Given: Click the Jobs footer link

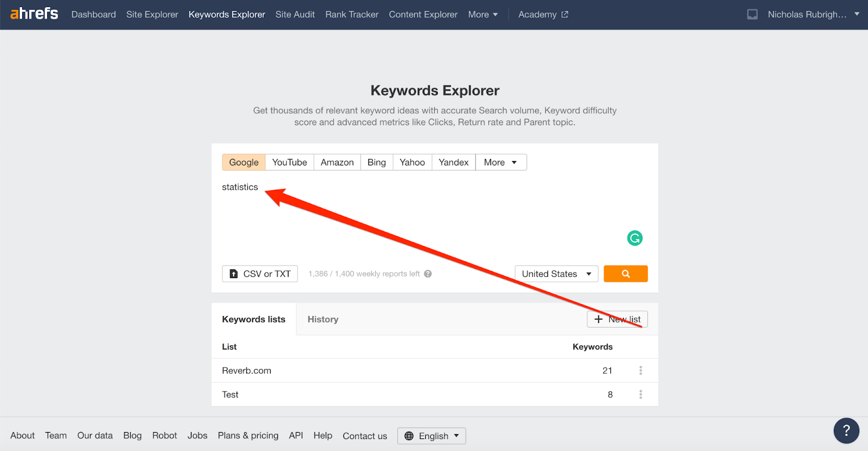Looking at the screenshot, I should point(197,435).
